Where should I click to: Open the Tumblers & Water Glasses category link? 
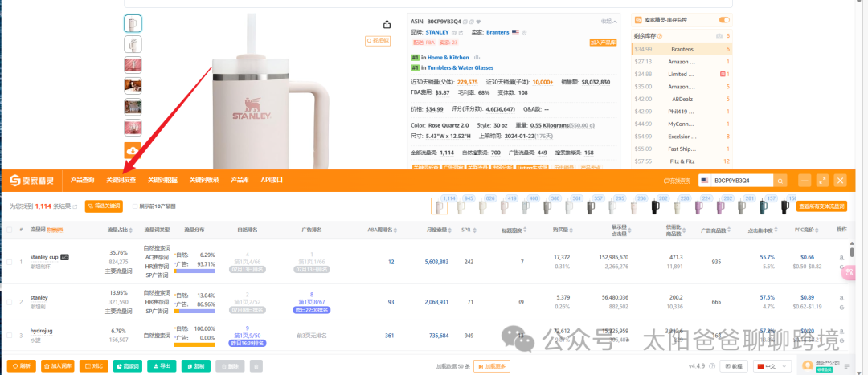tap(460, 68)
